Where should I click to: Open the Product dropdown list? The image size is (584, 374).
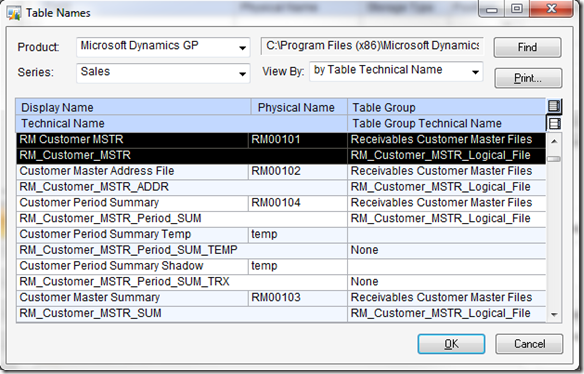[242, 47]
